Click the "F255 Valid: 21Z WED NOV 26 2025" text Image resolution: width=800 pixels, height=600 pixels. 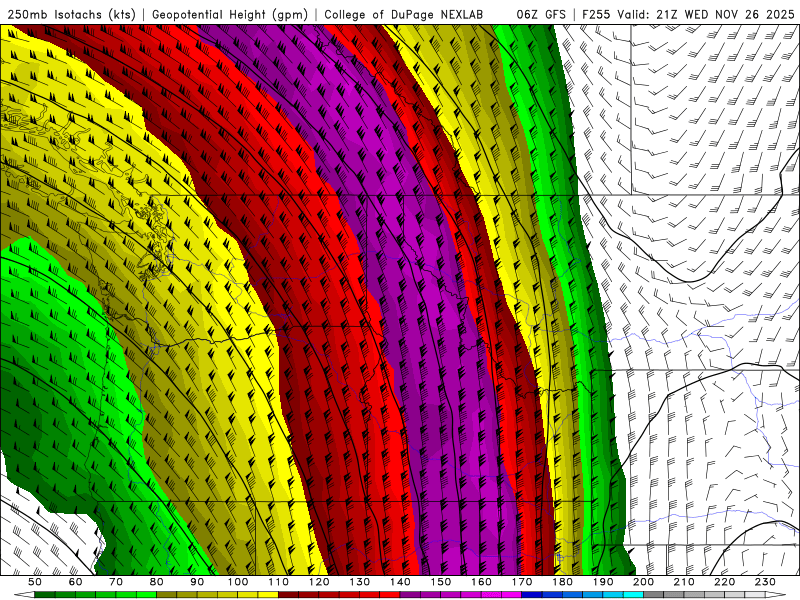pyautogui.click(x=688, y=15)
